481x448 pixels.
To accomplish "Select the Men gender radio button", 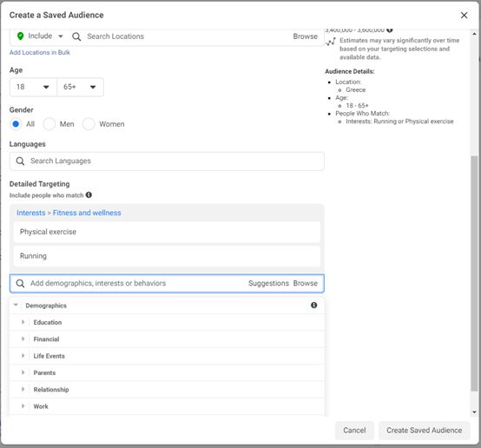I will (x=49, y=124).
